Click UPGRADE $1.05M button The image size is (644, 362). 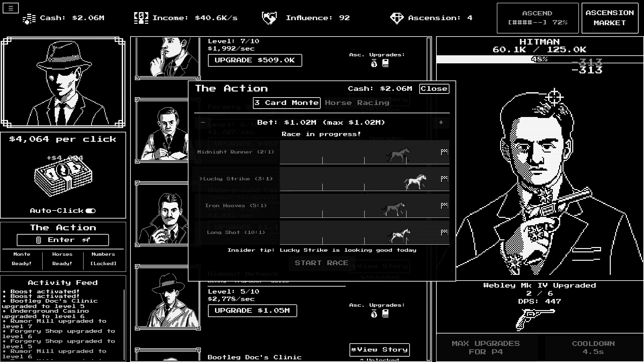click(252, 311)
